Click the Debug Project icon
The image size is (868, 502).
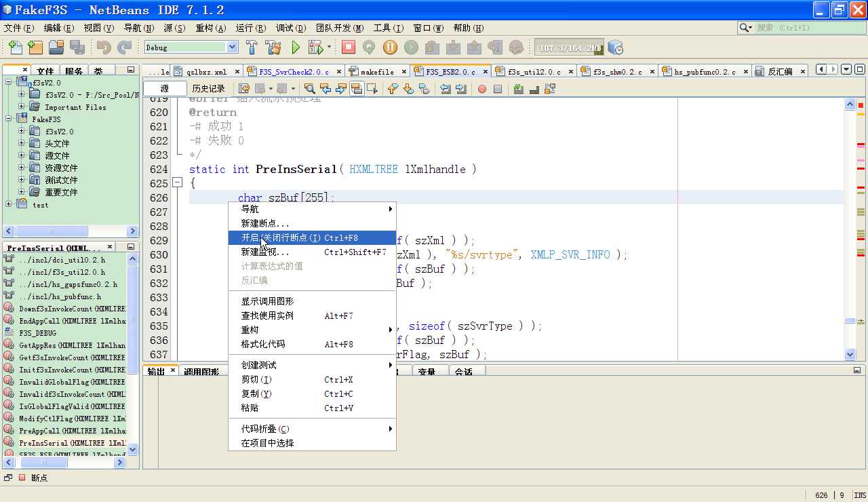[315, 47]
